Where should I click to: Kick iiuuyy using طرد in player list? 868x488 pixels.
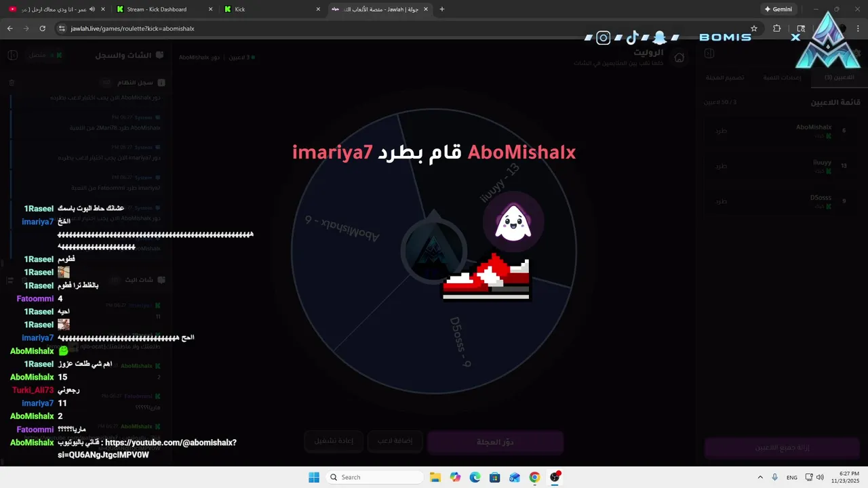tap(721, 166)
